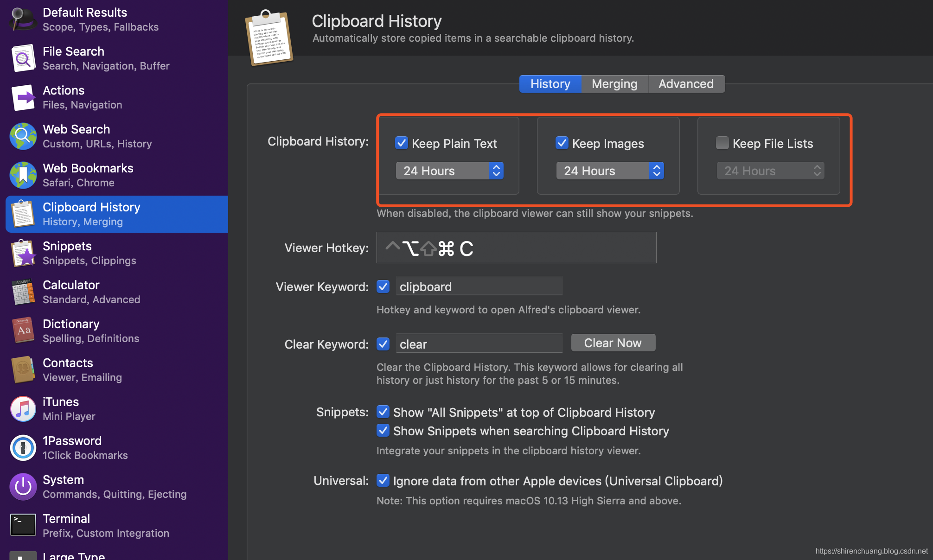Uncheck Show "All Snippets" at top option

(x=383, y=412)
